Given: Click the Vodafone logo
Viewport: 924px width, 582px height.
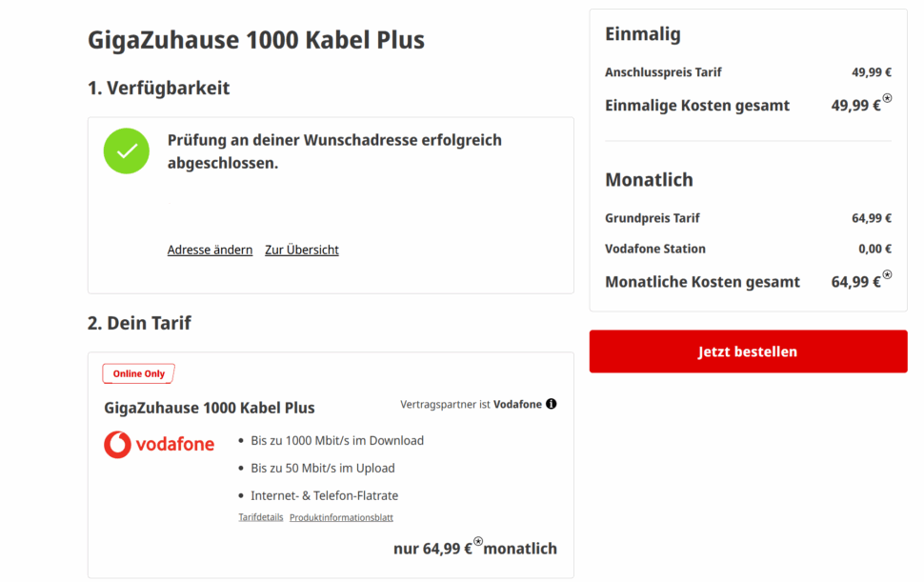Looking at the screenshot, I should tap(159, 444).
